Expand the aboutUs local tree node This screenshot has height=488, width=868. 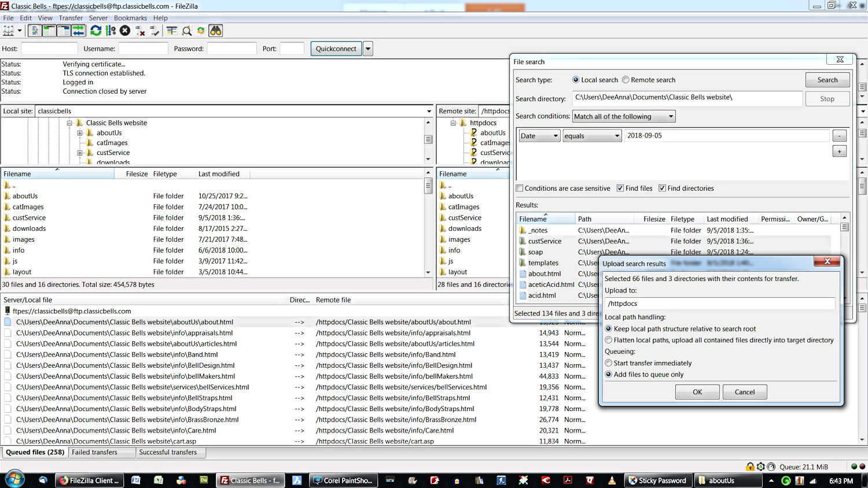(80, 133)
